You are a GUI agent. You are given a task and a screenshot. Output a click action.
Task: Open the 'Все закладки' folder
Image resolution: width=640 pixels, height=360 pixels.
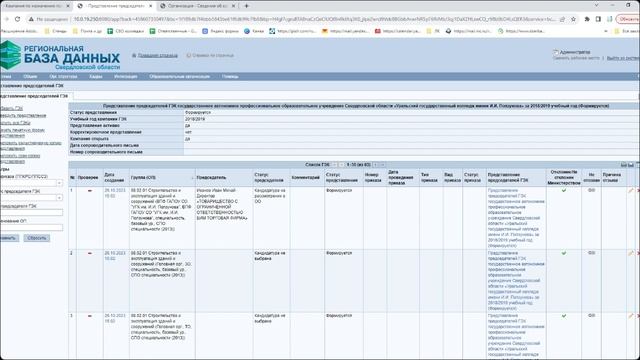(x=627, y=31)
